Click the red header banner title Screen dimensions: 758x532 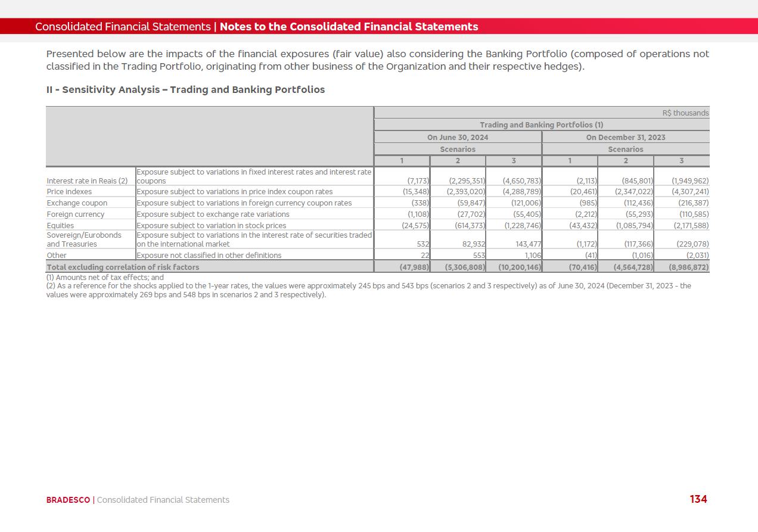256,27
